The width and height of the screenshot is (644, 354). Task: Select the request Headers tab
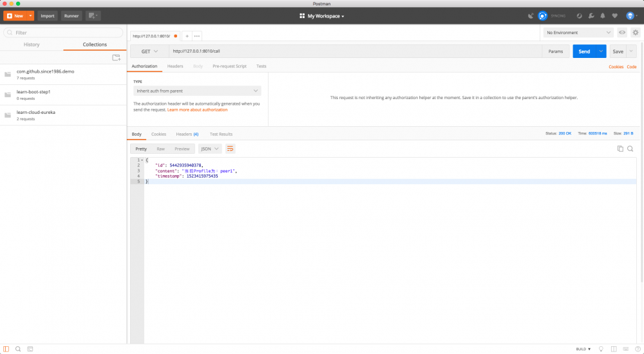coord(175,66)
